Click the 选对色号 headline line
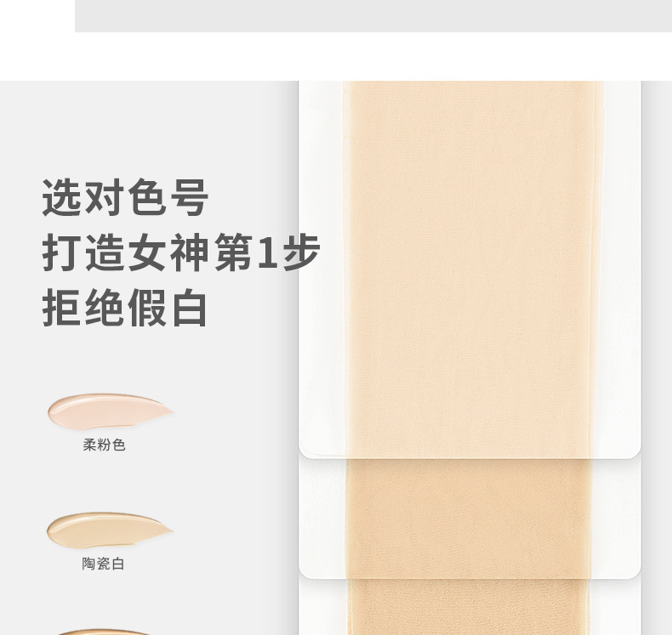 click(x=126, y=197)
